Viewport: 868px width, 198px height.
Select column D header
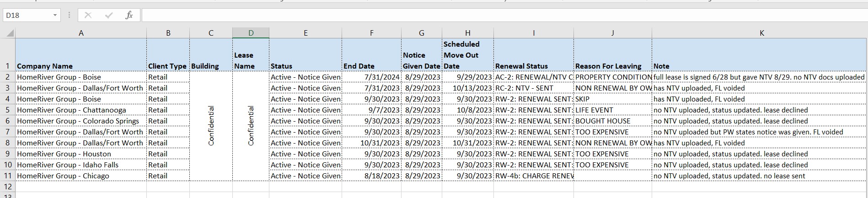251,33
